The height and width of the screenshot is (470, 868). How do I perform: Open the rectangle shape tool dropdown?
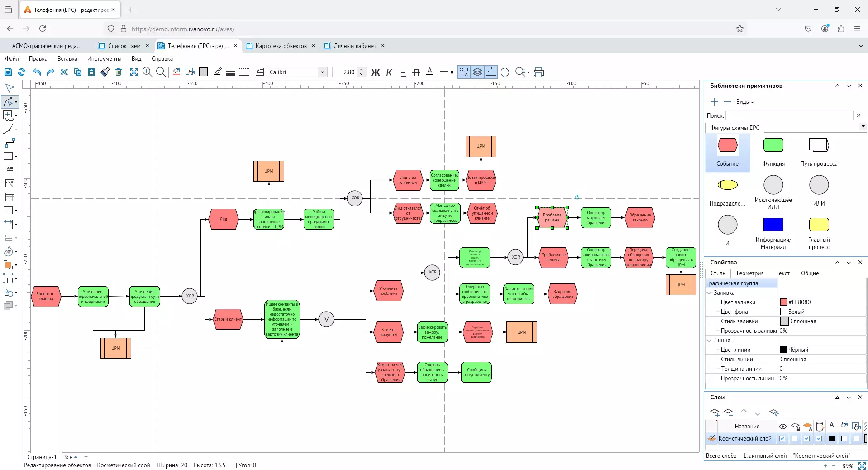point(16,156)
